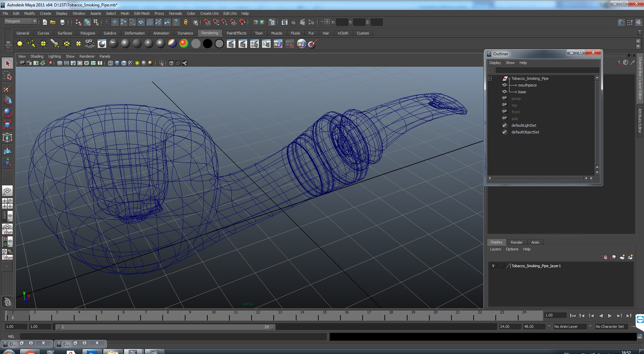Click the Ambient Light shelf icon
The height and width of the screenshot is (354, 644).
point(20,44)
